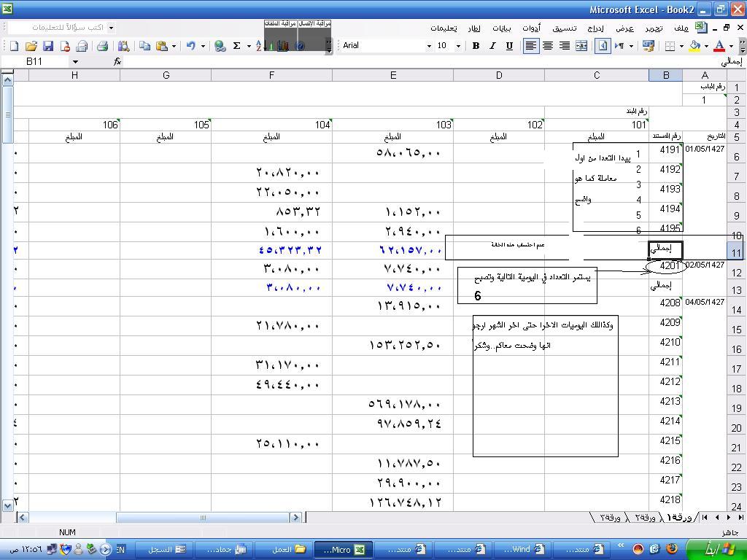Click the currency style coins icon
This screenshot has width=747, height=560.
pyautogui.click(x=649, y=46)
